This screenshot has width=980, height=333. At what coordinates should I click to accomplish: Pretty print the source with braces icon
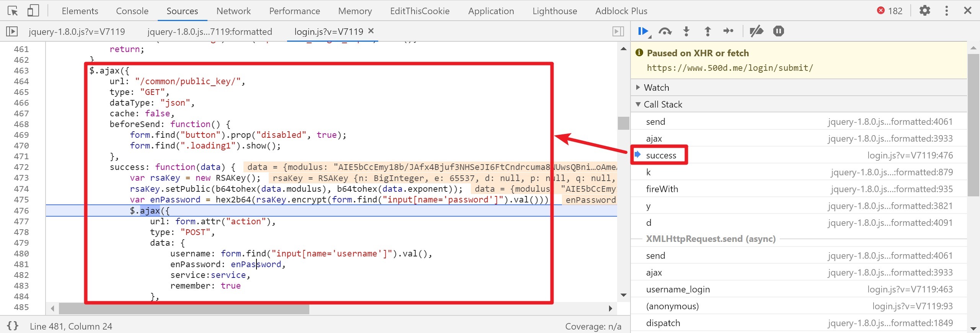tap(13, 326)
